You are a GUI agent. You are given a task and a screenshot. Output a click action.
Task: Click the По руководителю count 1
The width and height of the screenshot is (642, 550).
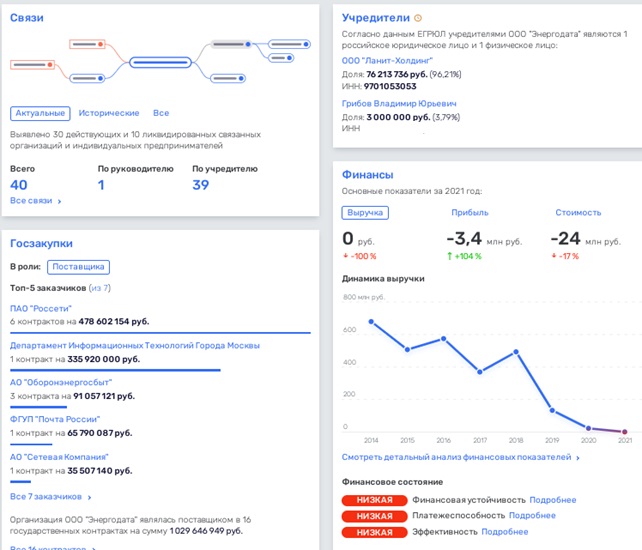tap(101, 185)
